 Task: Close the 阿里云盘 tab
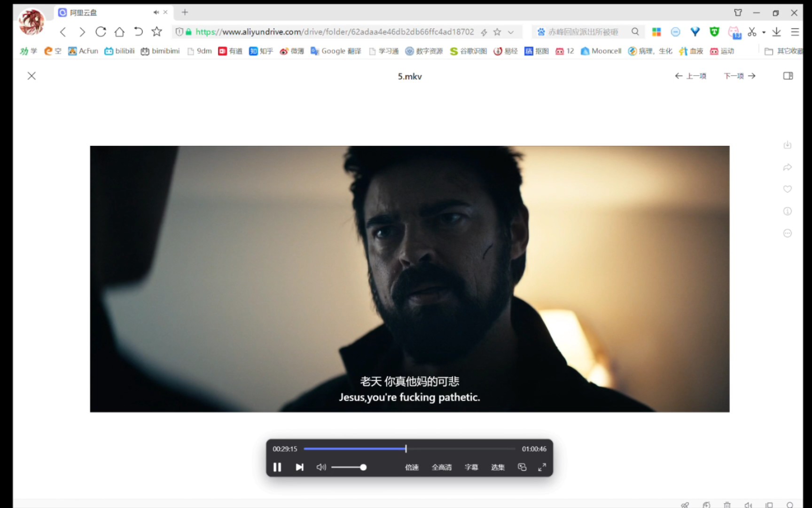tap(165, 12)
